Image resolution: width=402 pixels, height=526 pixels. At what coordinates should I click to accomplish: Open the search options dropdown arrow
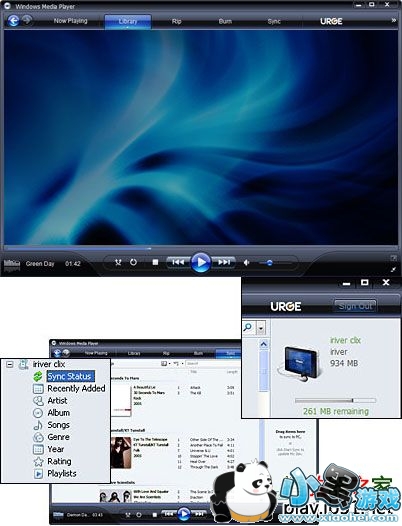coord(261,328)
